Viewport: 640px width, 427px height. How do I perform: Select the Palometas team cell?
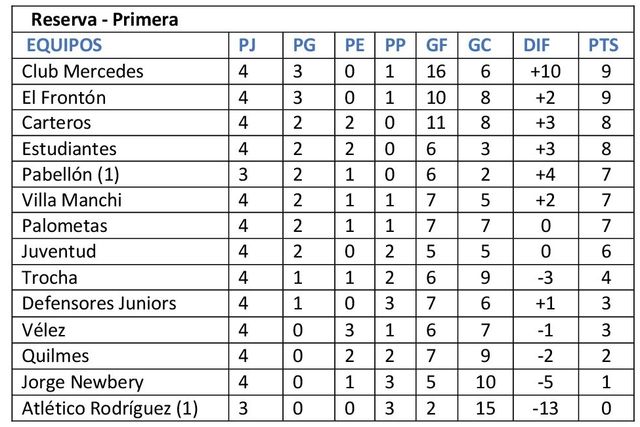(x=64, y=226)
